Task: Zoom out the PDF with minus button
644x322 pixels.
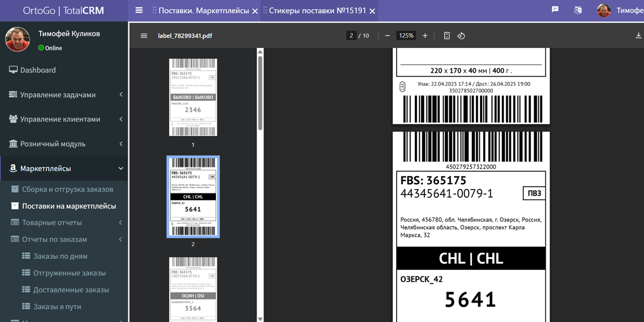Action: [x=387, y=36]
